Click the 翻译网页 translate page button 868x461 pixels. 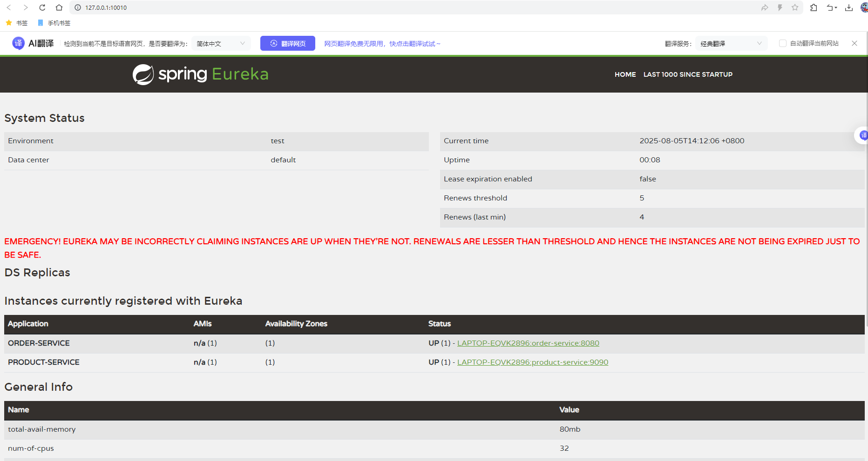pyautogui.click(x=288, y=43)
